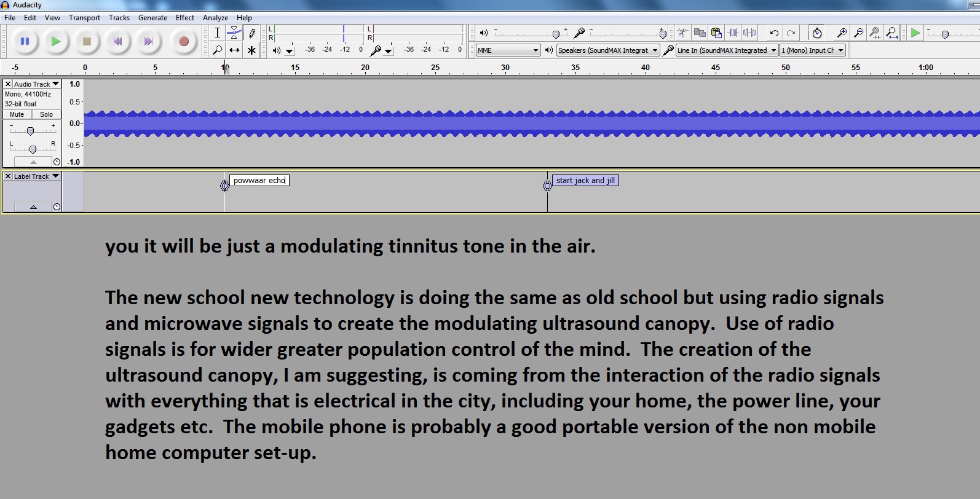Open the Effect menu

pyautogui.click(x=184, y=18)
